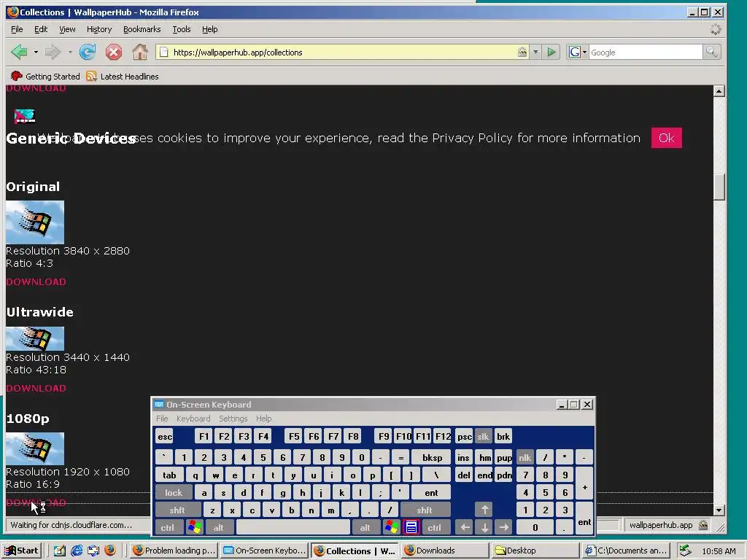Image resolution: width=747 pixels, height=560 pixels.
Task: Click the Firefox quick launch icon
Action: (110, 551)
